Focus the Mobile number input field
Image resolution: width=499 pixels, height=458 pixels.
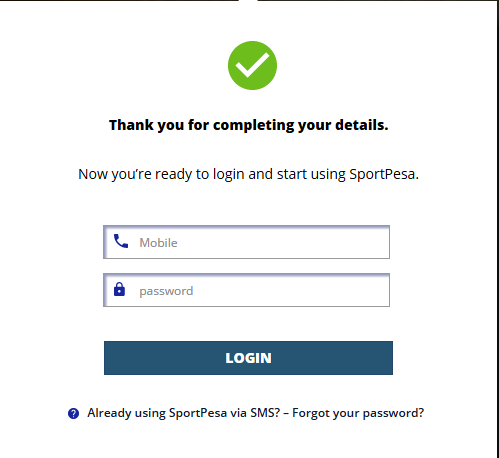tap(246, 242)
